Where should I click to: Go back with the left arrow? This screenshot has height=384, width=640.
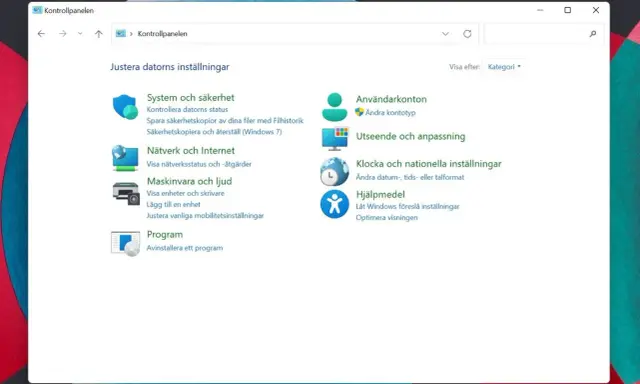41,34
